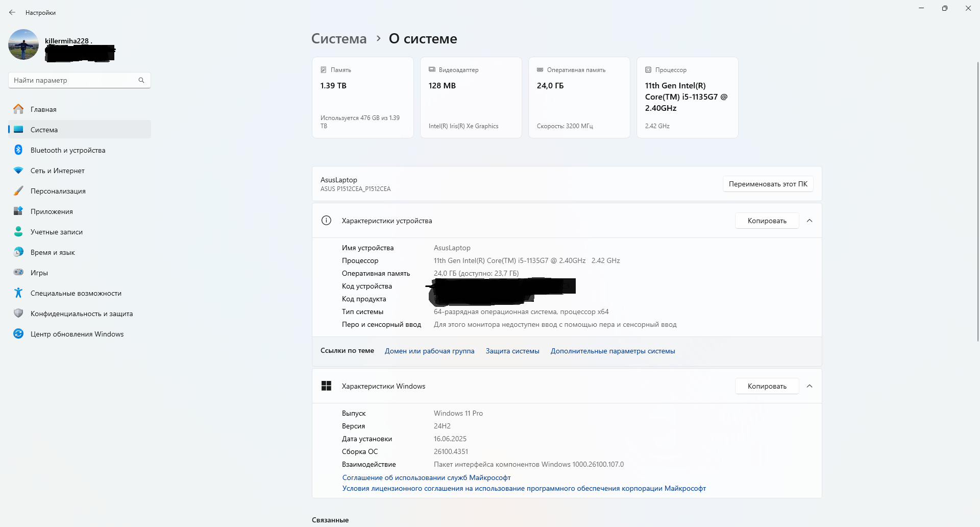Click the Центр обновления Windows refresh icon
The width and height of the screenshot is (980, 527).
[x=18, y=333]
